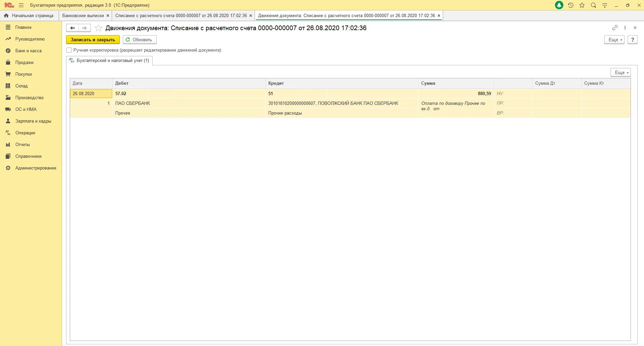Switch to Начальная страница tab
Viewport: 644px width, 346px height.
click(29, 16)
